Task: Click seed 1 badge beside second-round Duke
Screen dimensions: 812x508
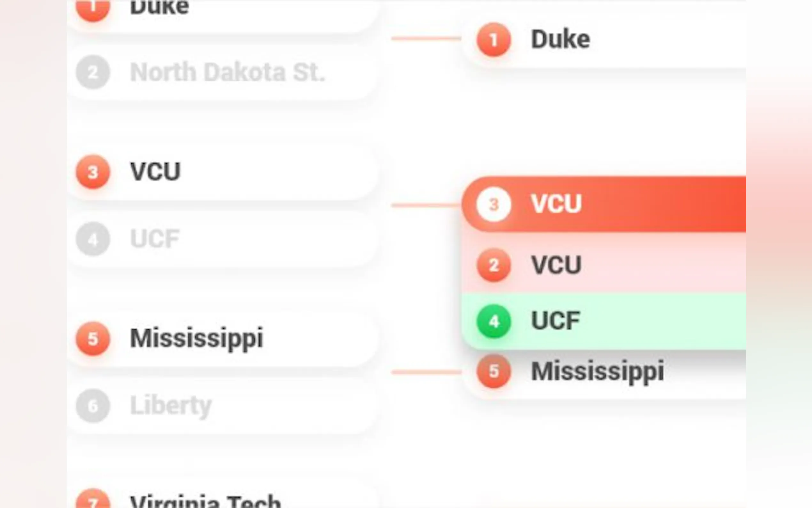Action: pos(494,40)
